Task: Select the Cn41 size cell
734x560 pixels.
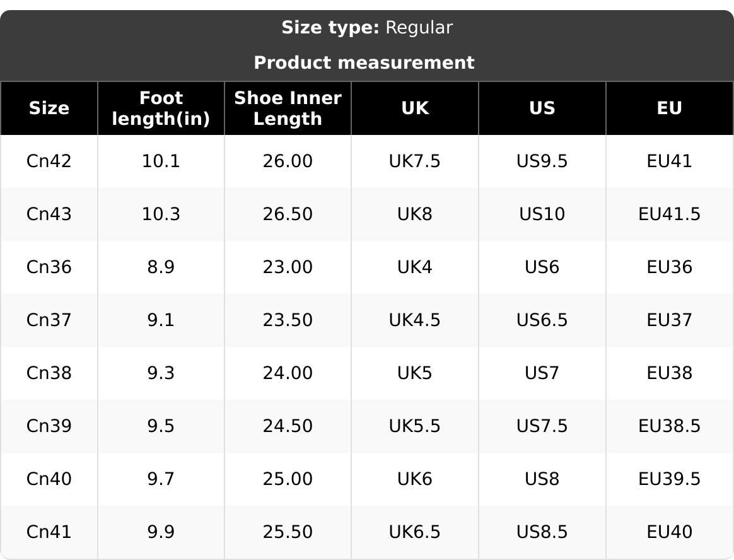Action: click(x=49, y=532)
